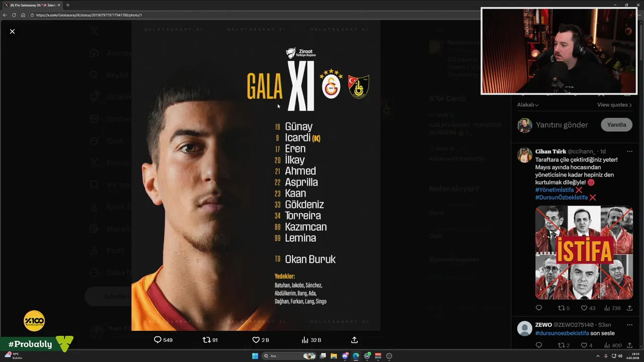Viewport: 644px width, 362px height.
Task: Like Cihan Türk's tweet
Action: click(x=588, y=308)
